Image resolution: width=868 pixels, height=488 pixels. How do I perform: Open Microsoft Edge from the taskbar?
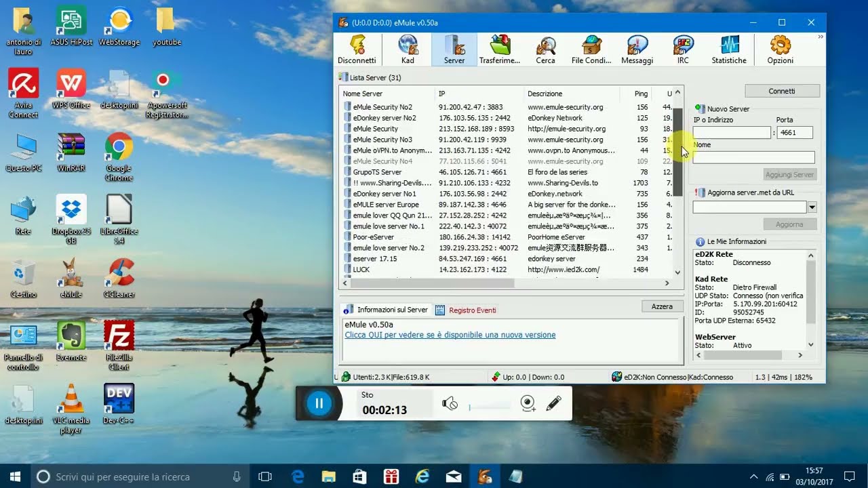point(297,476)
